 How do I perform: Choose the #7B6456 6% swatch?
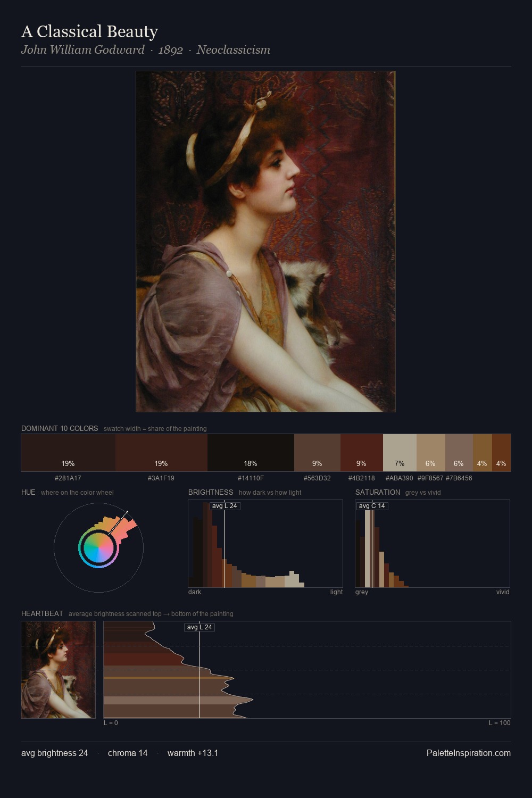[459, 453]
